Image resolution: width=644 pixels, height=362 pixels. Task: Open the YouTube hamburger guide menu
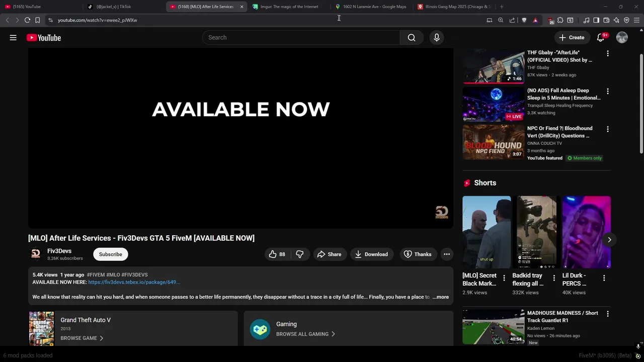point(13,38)
